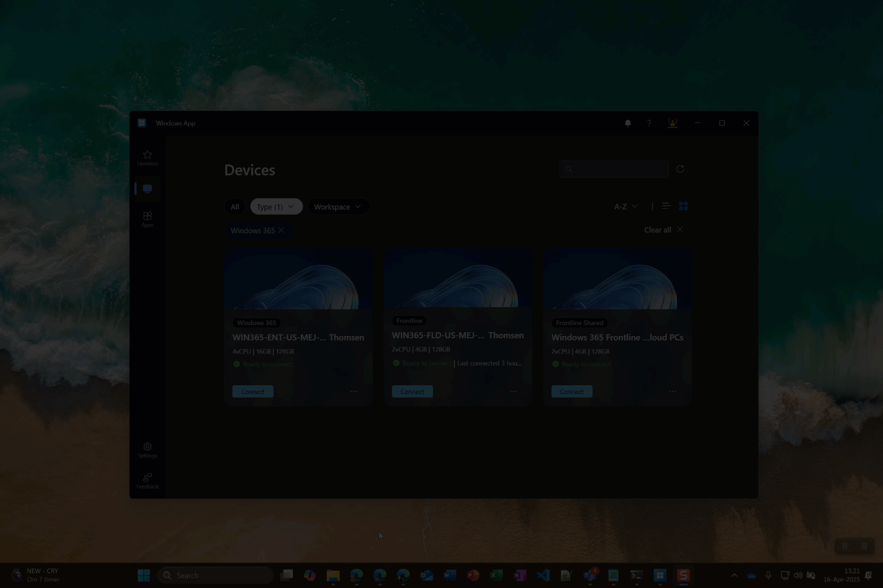
Task: Switch to list view layout
Action: [666, 206]
